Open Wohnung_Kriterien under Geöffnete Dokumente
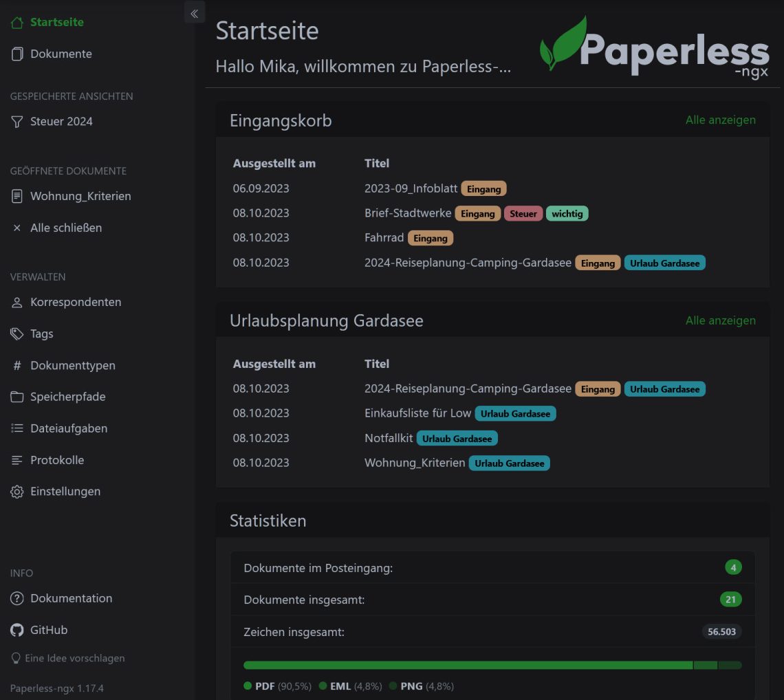This screenshot has height=700, width=784. (80, 196)
